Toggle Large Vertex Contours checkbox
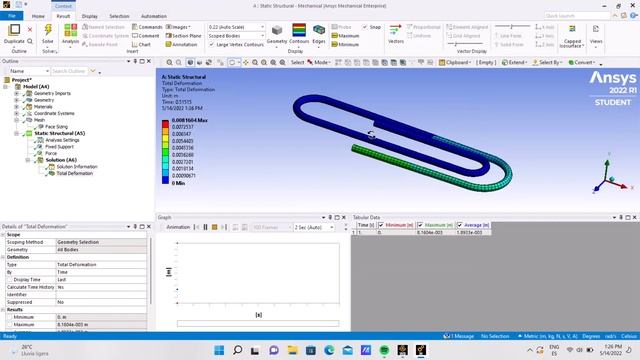The width and height of the screenshot is (640, 360). [211, 44]
